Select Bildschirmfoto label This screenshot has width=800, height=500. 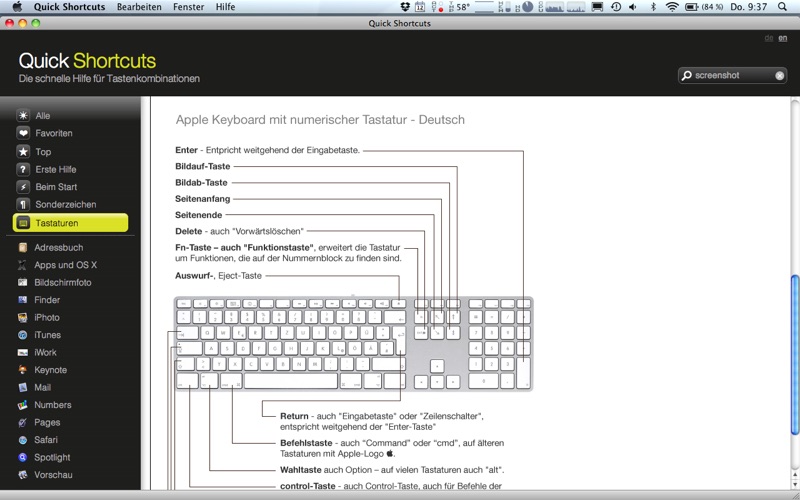[x=63, y=282]
